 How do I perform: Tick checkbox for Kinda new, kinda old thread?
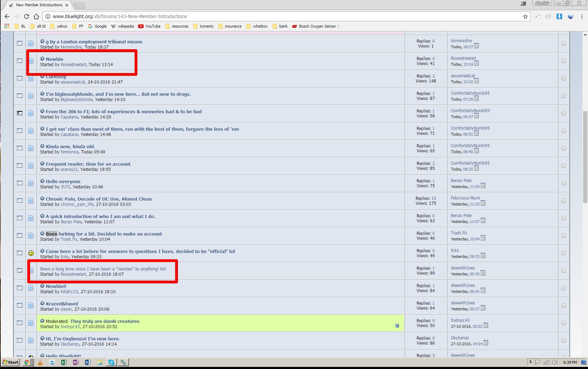[563, 148]
